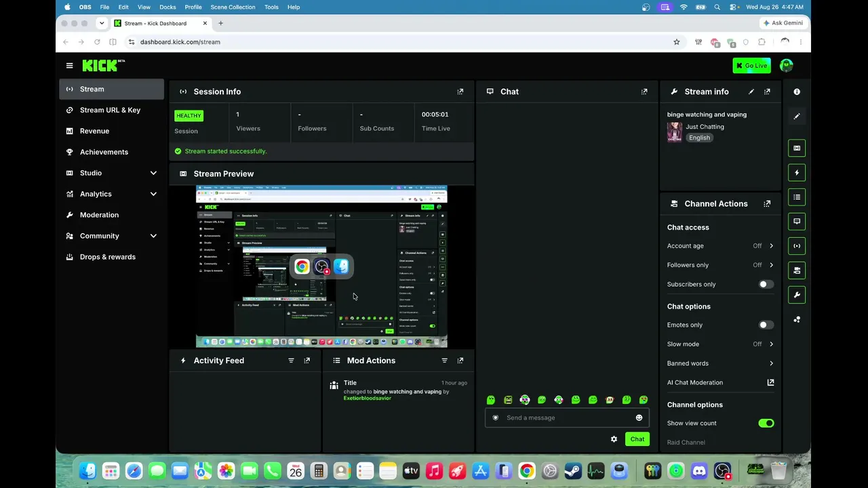Screen dimensions: 868x488
Task: Open the Scene Collection menu
Action: [233, 7]
